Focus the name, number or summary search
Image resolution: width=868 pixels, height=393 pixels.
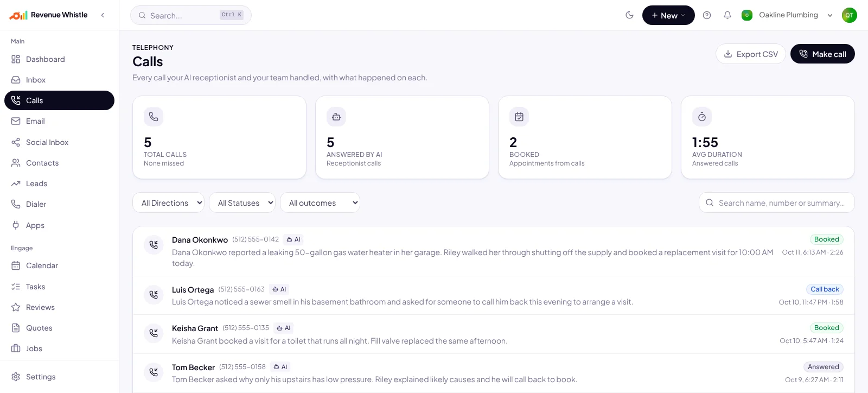[x=777, y=202]
